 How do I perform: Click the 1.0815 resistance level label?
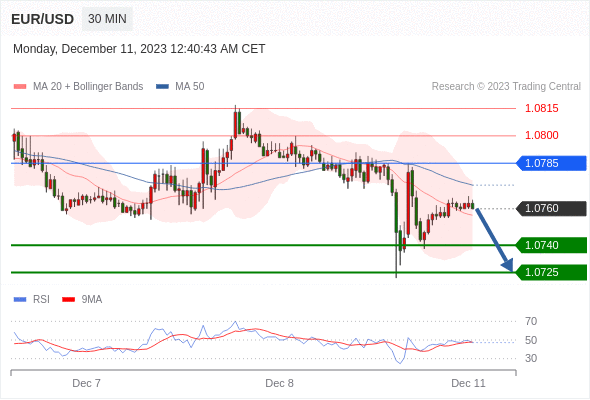click(541, 108)
